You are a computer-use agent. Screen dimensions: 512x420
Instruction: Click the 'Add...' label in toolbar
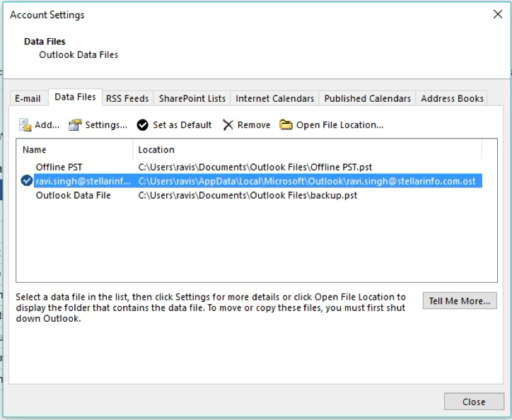47,125
